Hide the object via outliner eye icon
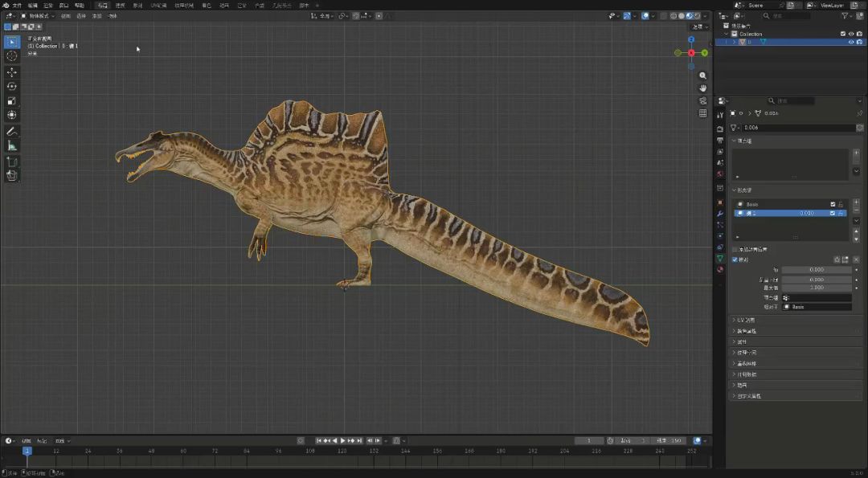Screen dimensions: 868x478 pos(850,42)
